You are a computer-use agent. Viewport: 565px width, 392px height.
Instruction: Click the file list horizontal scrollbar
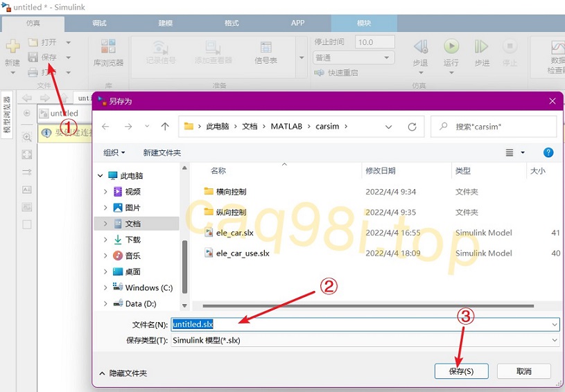[x=368, y=306]
